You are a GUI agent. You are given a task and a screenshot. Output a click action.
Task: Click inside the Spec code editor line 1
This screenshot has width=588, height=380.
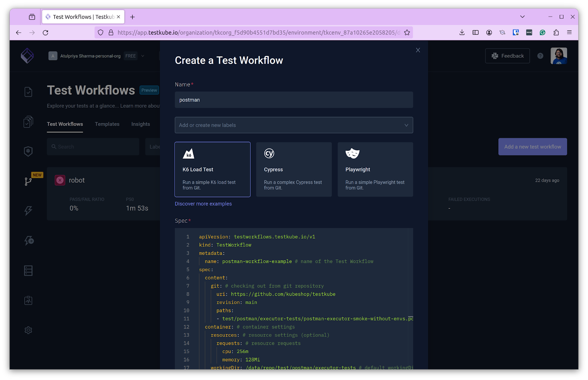(257, 237)
